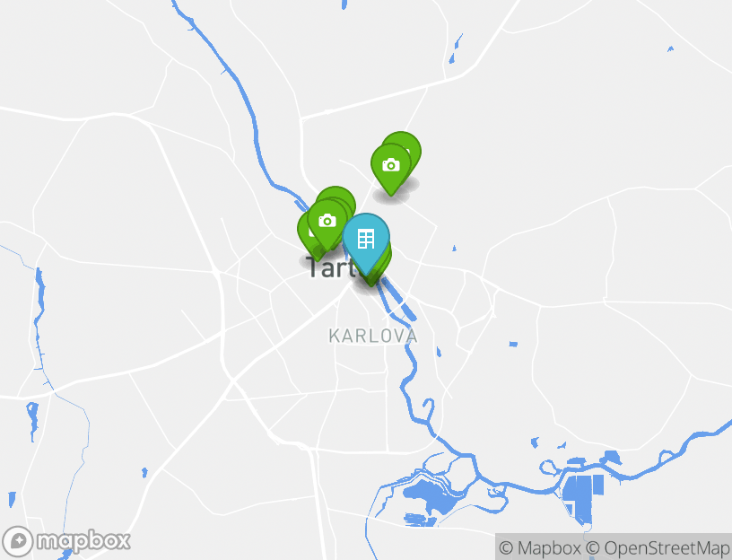Click the camera pin overlapping the Tartu label
732x560 pixels.
(327, 221)
